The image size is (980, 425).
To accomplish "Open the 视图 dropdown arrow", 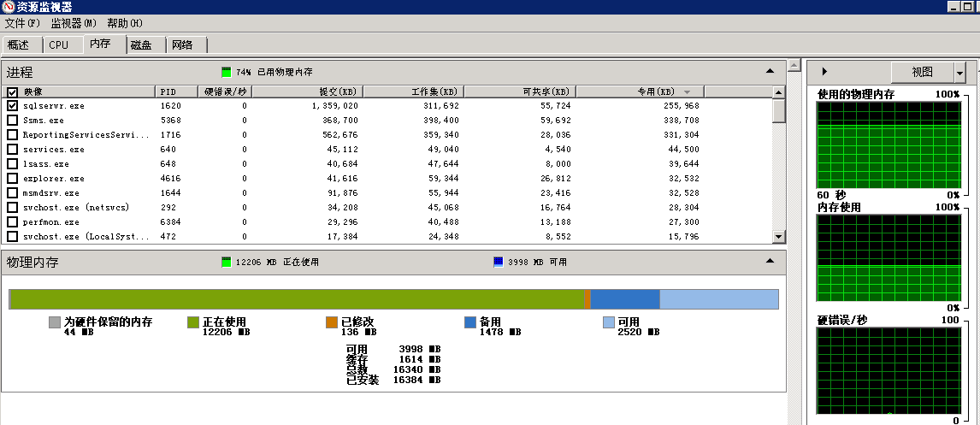I will [960, 73].
